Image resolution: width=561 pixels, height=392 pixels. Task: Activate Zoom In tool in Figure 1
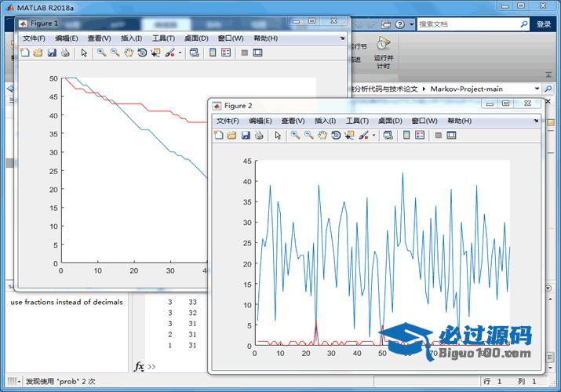[102, 53]
